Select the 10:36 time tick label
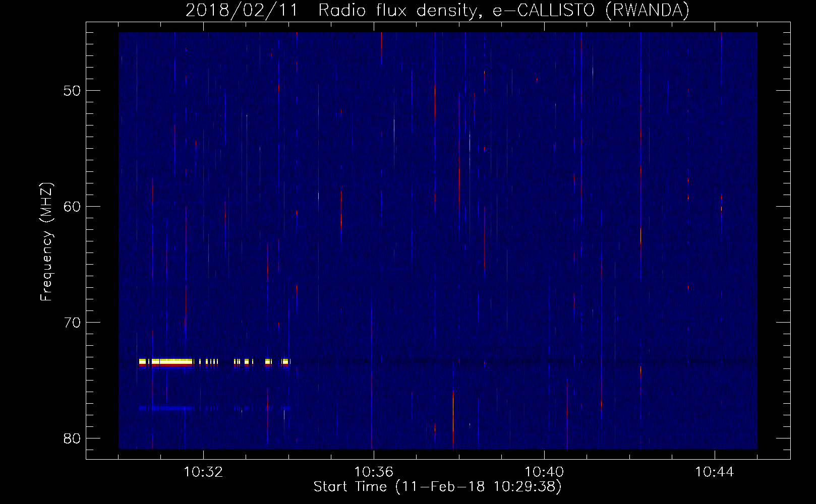This screenshot has width=816, height=504. [x=374, y=472]
